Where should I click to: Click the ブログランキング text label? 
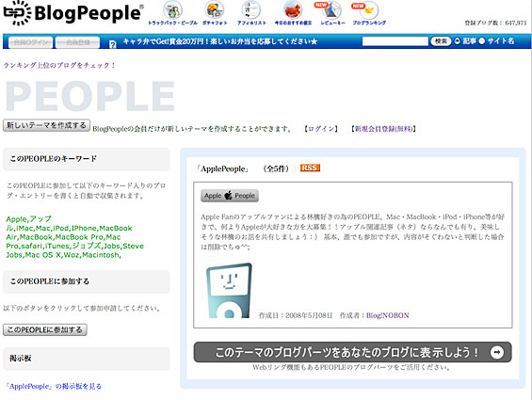(369, 24)
